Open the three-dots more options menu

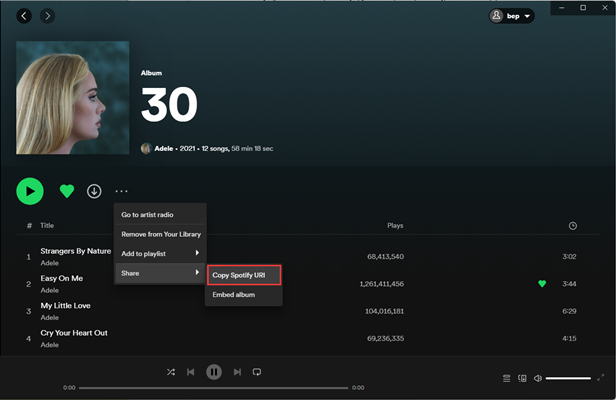121,191
